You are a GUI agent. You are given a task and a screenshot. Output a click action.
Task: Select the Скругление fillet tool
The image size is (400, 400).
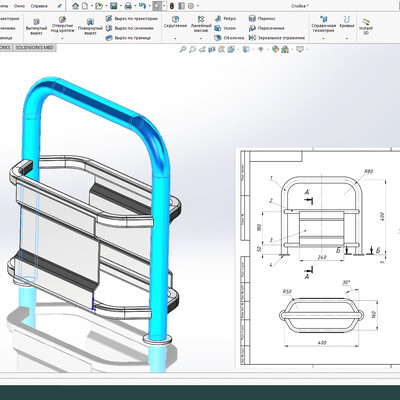pos(175,22)
